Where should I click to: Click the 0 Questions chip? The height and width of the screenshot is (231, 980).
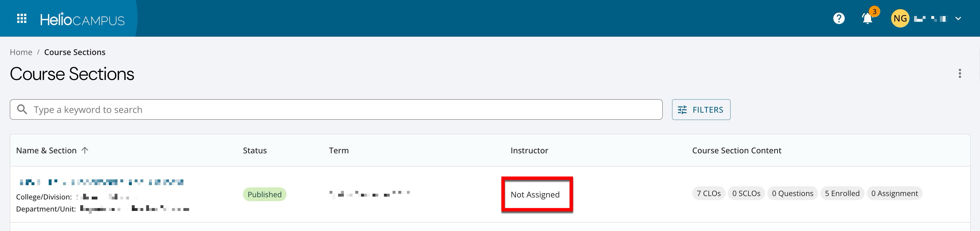(792, 193)
